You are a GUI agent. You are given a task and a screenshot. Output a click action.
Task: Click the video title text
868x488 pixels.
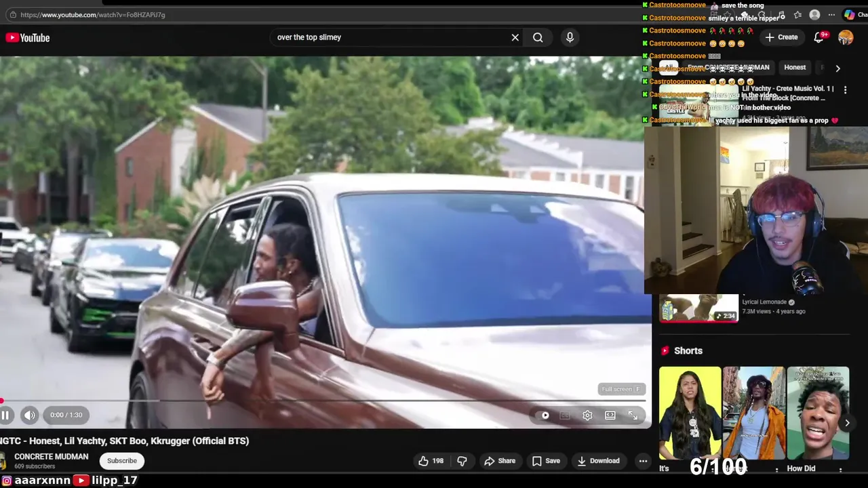click(125, 441)
